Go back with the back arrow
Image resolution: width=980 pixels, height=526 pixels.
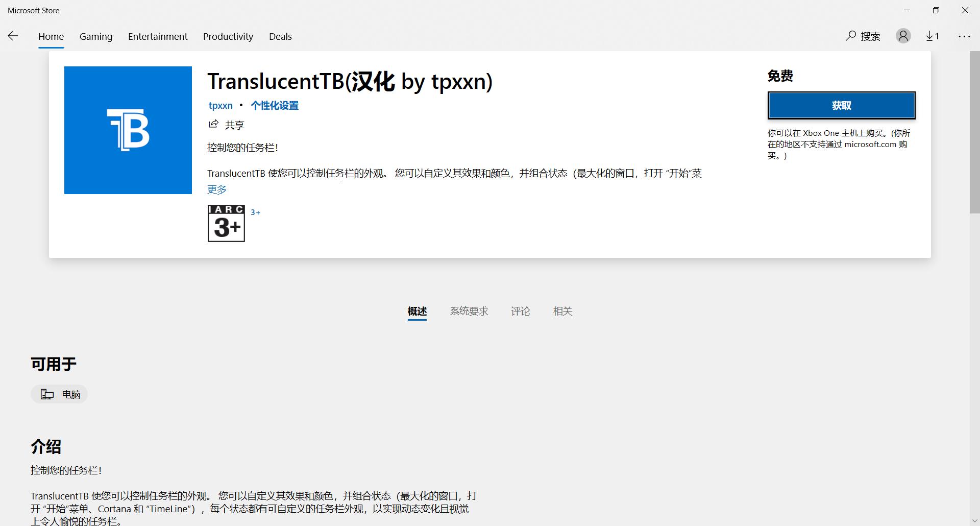click(13, 36)
